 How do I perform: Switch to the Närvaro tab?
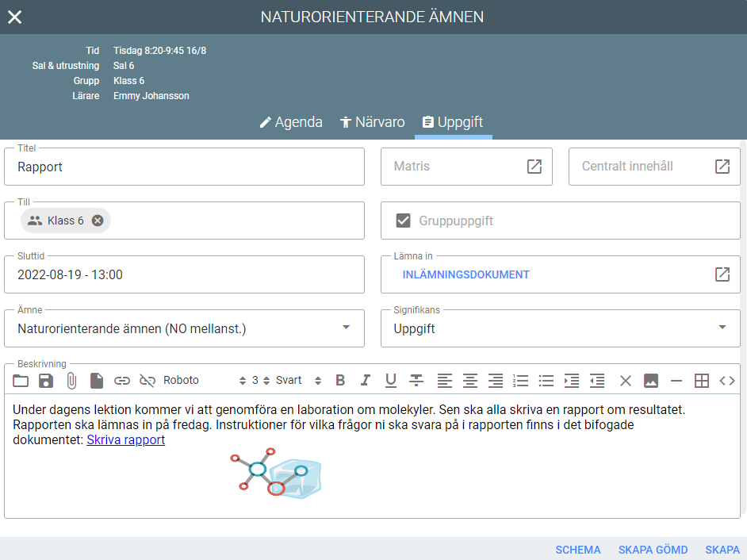pyautogui.click(x=372, y=122)
